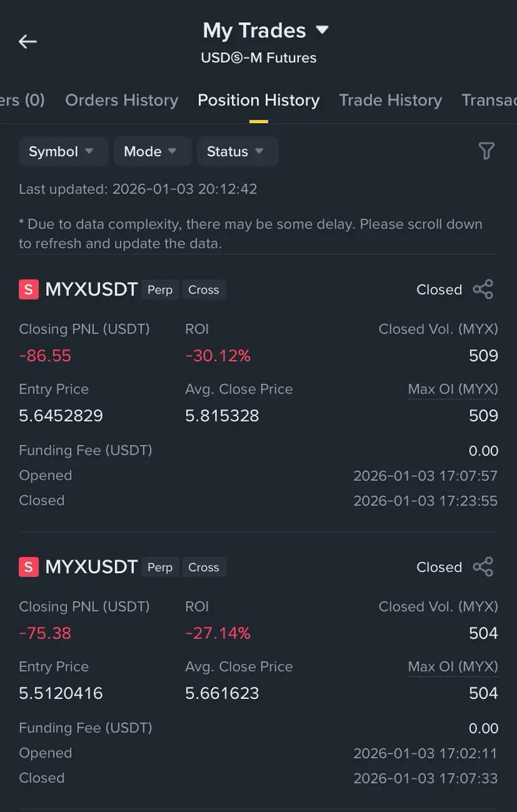
Task: Open the Mode filter dropdown
Action: [152, 152]
